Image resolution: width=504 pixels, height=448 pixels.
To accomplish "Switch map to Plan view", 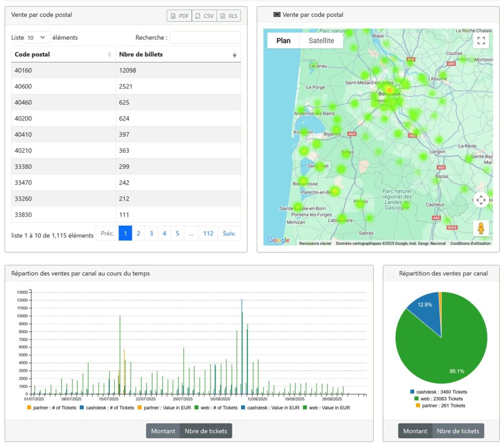I will click(x=283, y=41).
